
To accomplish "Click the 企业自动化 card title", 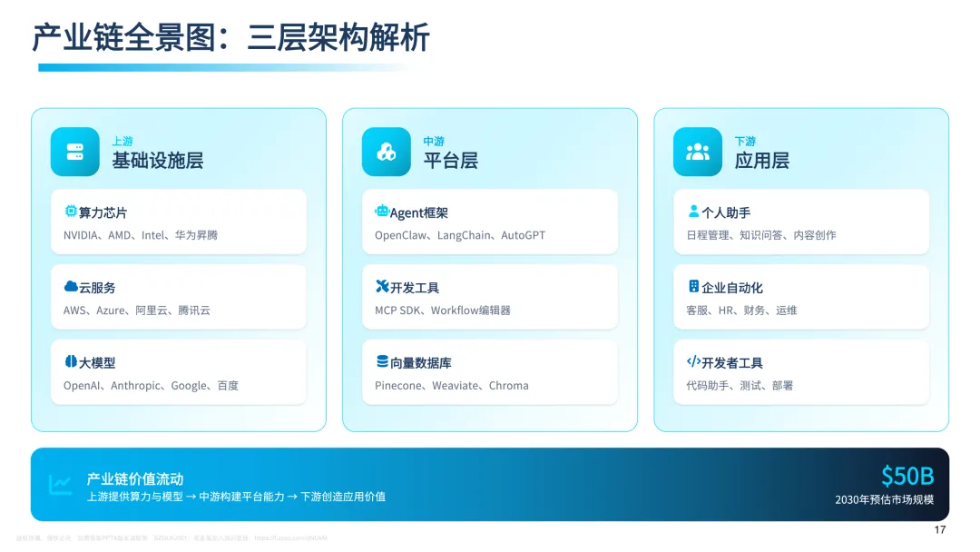I will pyautogui.click(x=732, y=288).
